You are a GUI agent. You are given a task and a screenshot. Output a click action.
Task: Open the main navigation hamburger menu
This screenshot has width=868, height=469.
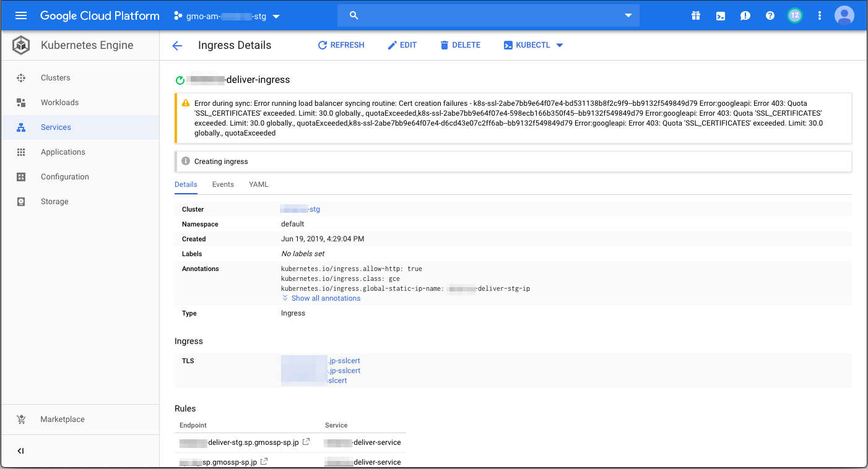coord(21,16)
